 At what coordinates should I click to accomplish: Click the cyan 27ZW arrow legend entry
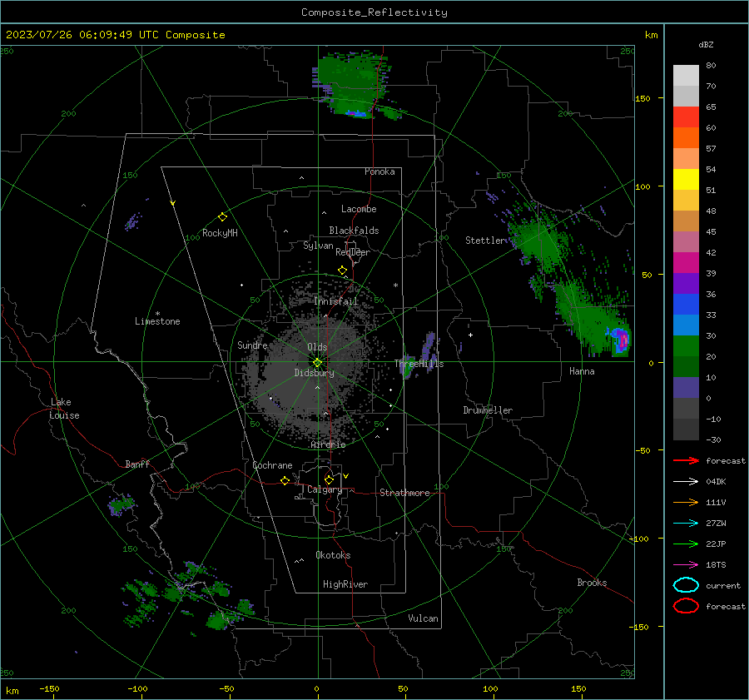[x=686, y=524]
